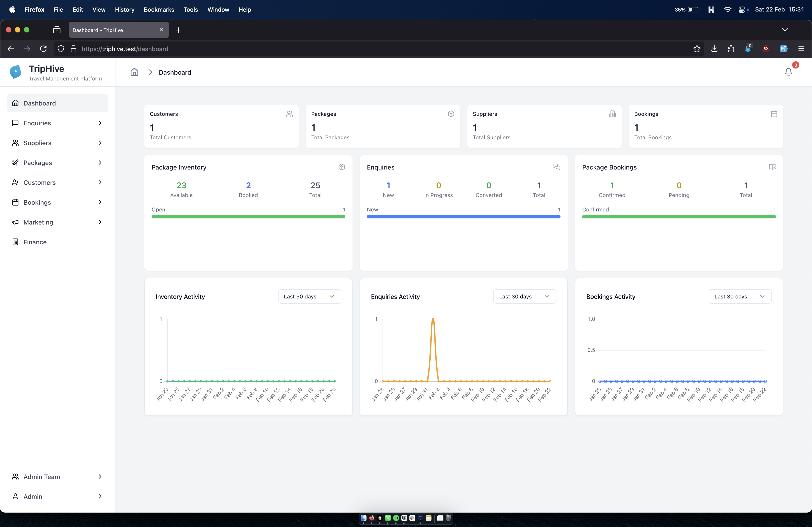
Task: Click the In Progress enquiries label
Action: [x=438, y=195]
